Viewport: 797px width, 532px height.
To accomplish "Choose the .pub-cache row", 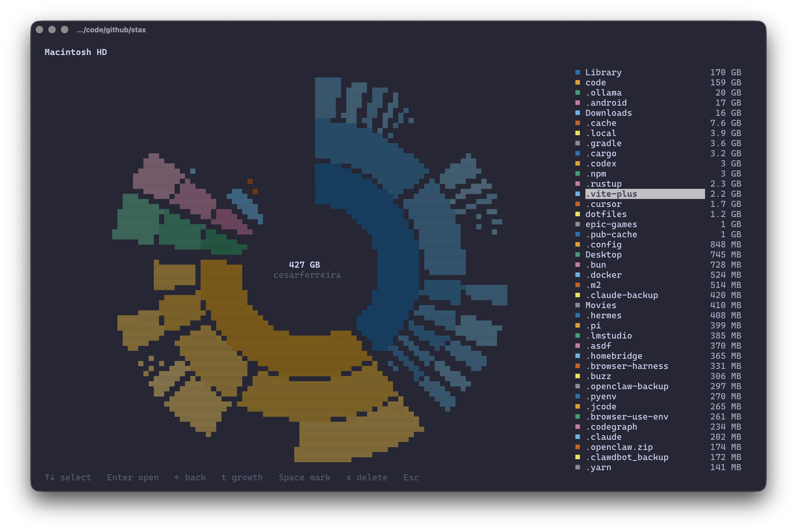I will tap(658, 235).
